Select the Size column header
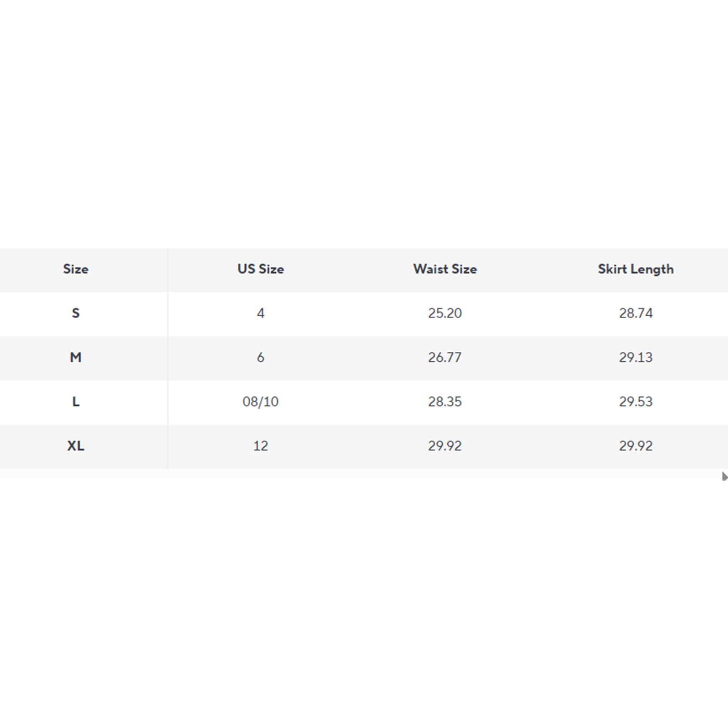Viewport: 728px width, 728px height. tap(76, 269)
